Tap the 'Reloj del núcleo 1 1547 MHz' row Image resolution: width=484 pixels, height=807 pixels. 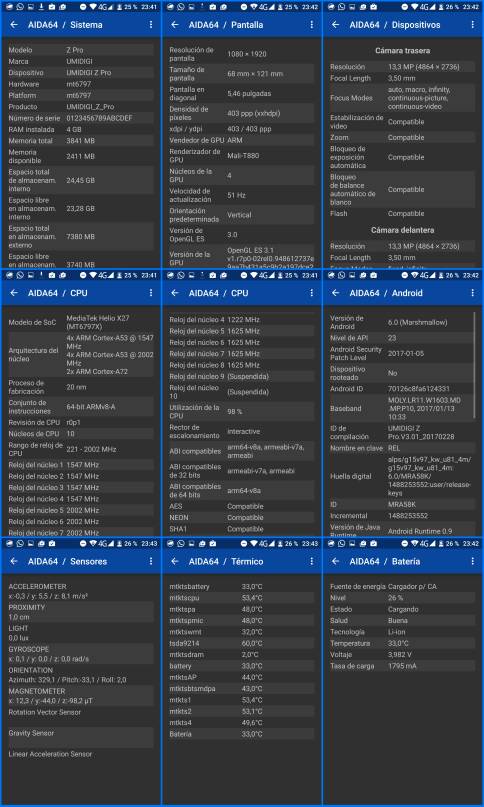tap(81, 465)
